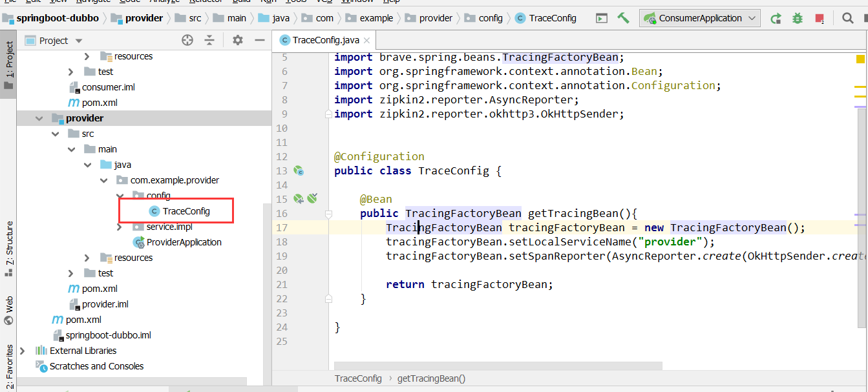This screenshot has height=392, width=868.
Task: Click the Project panel horizontal scrollbar
Action: 132,381
